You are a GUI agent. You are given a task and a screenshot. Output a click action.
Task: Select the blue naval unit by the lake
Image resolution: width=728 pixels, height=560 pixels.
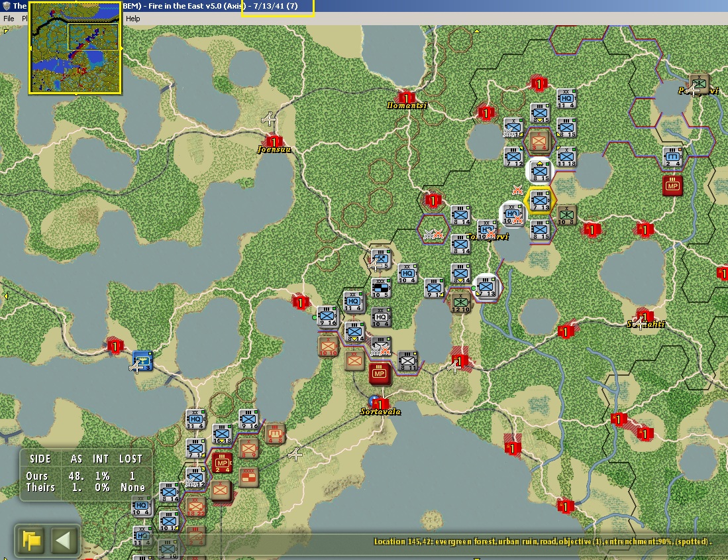[142, 361]
